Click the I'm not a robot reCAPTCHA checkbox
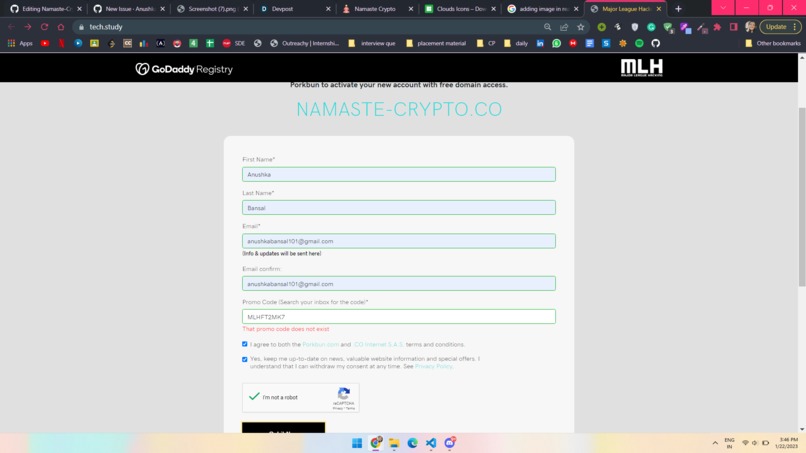The image size is (806, 453). tap(254, 396)
